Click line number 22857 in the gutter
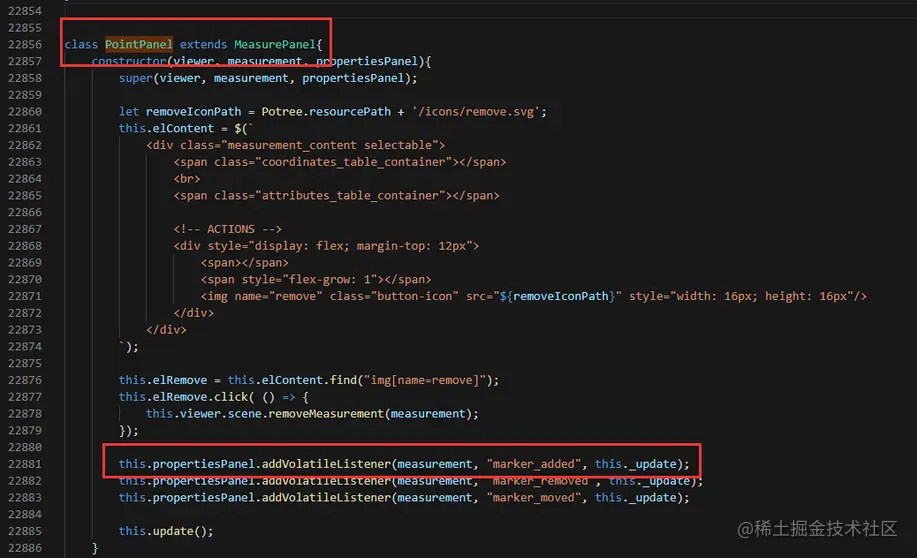The width and height of the screenshot is (917, 558). point(25,61)
